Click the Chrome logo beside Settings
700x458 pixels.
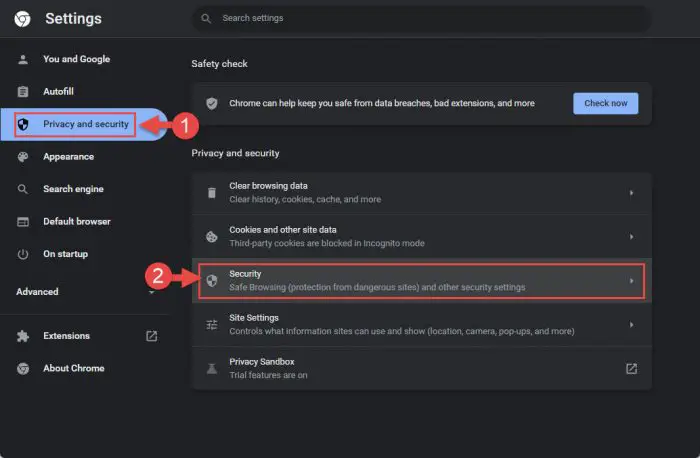click(22, 19)
